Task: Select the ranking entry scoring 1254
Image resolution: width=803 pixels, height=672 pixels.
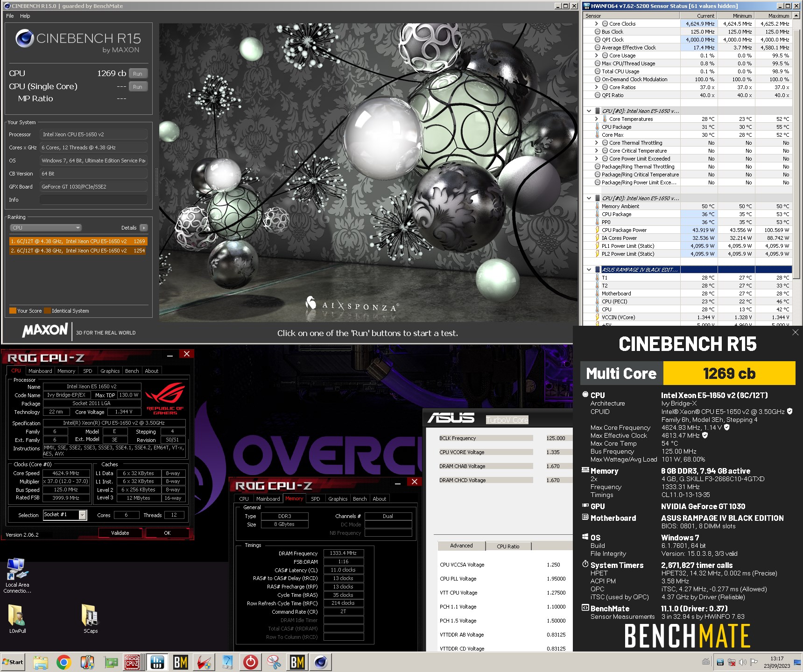Action: [x=78, y=251]
